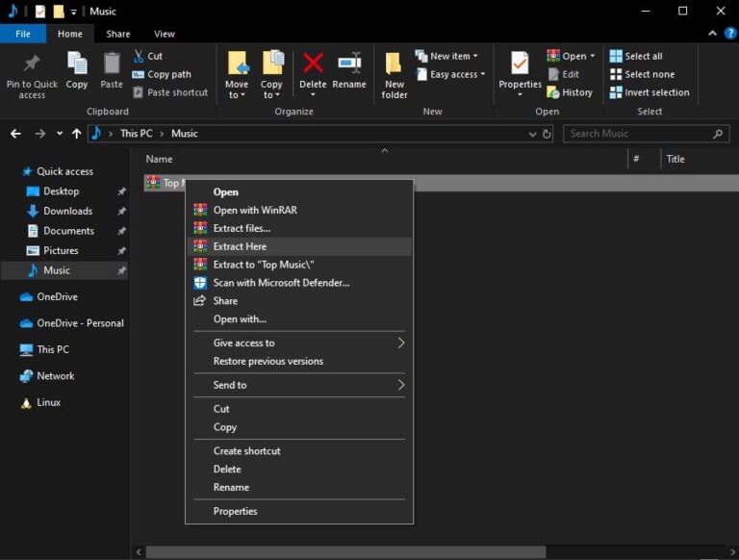Switch to the Home ribbon tab
The image size is (739, 560).
click(x=69, y=34)
